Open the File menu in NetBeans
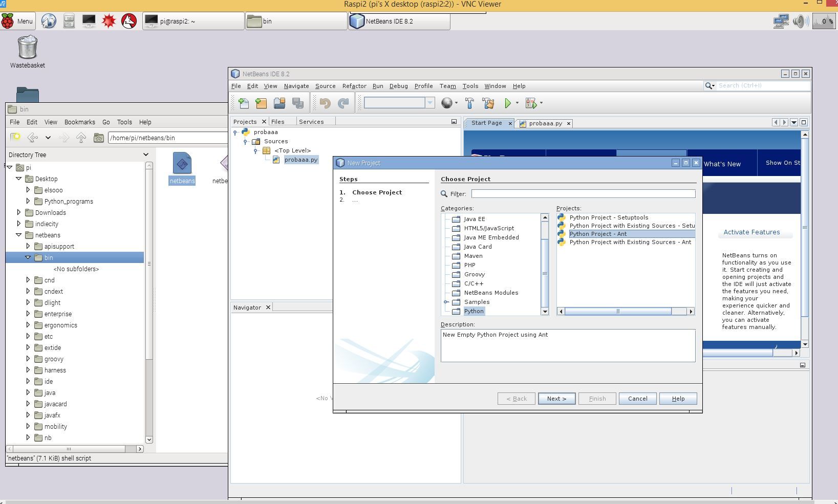Viewport: 838px width, 504px height. pos(236,86)
